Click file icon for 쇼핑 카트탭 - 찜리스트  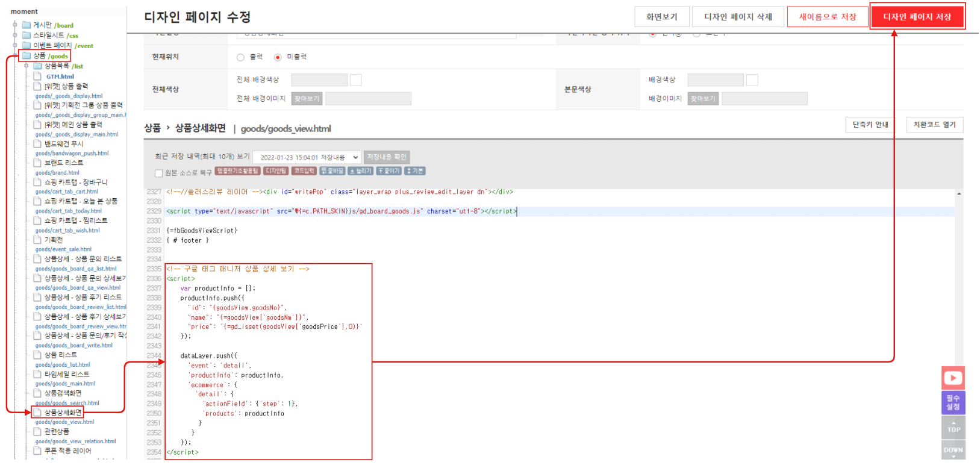[x=37, y=220]
